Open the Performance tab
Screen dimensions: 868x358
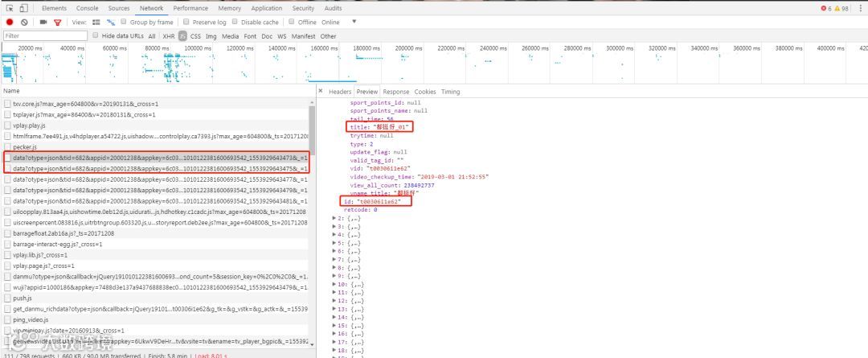191,8
